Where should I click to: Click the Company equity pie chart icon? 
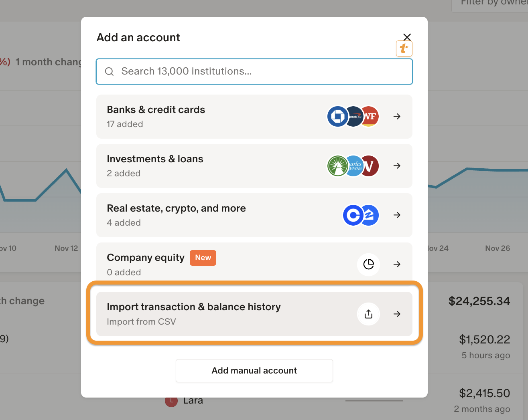[368, 265]
